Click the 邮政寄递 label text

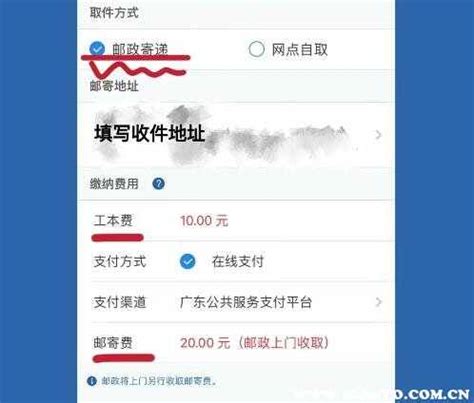[x=140, y=49]
